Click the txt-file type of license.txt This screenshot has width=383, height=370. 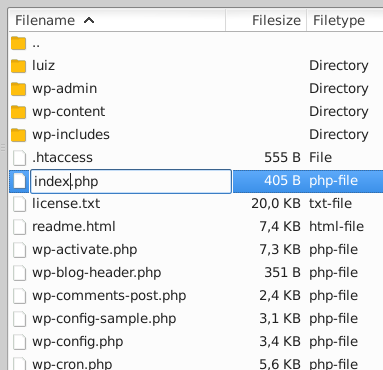pyautogui.click(x=330, y=203)
